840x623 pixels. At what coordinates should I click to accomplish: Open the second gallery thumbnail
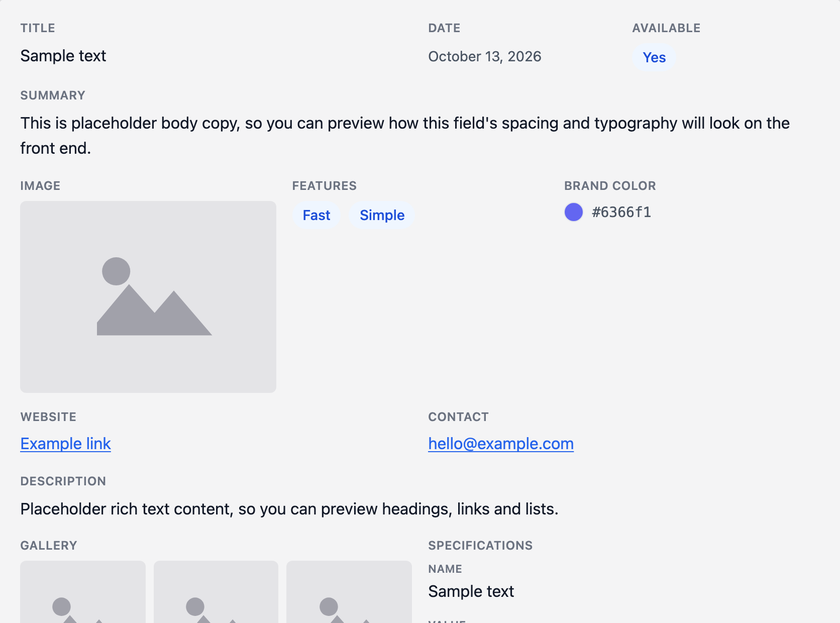(216, 592)
